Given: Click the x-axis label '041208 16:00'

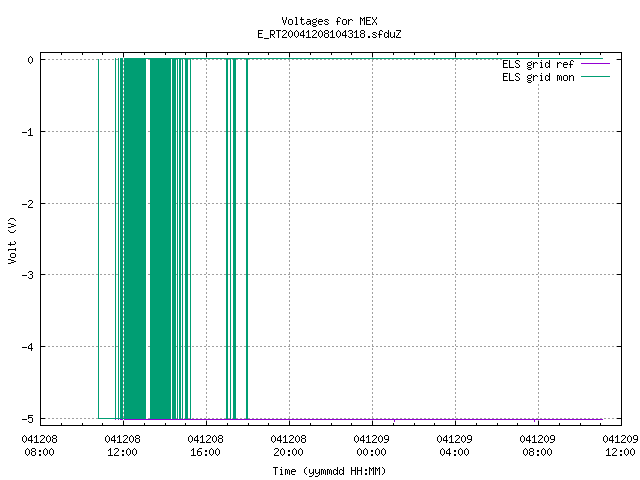Looking at the screenshot, I should click(205, 446).
